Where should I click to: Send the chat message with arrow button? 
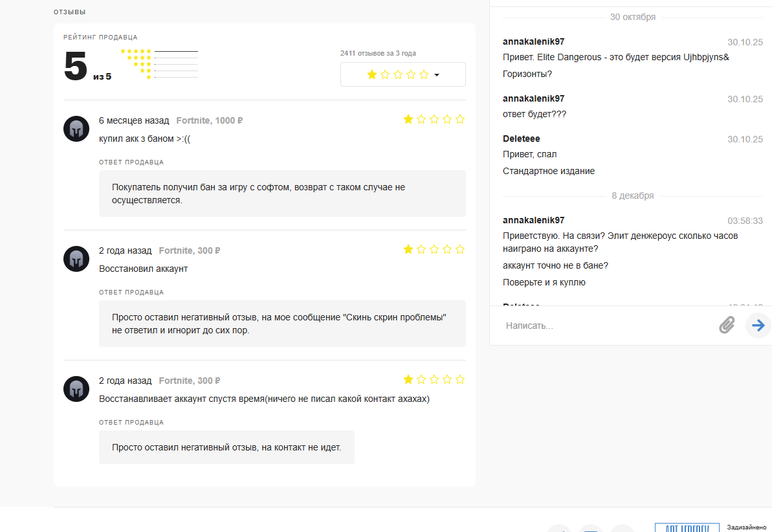coord(758,325)
